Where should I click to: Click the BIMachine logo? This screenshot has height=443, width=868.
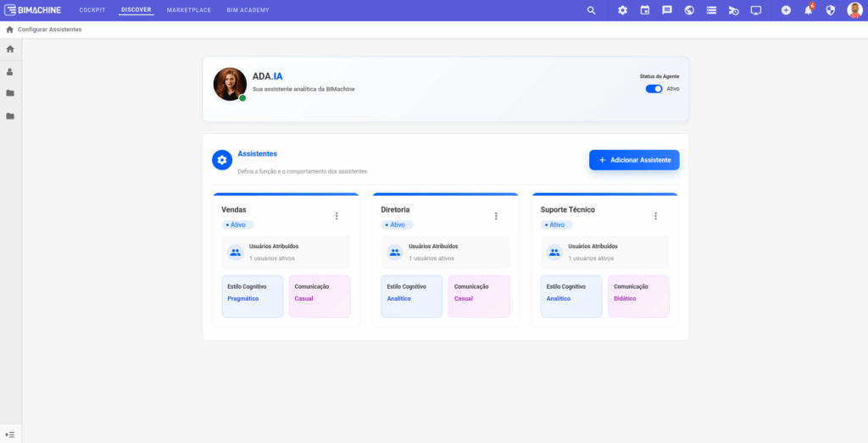[35, 10]
